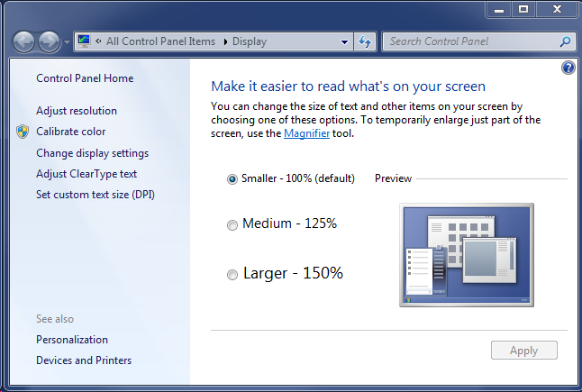Viewport: 582px width, 392px height.
Task: Select Smaller - 100% (default) radio button
Action: [x=232, y=179]
